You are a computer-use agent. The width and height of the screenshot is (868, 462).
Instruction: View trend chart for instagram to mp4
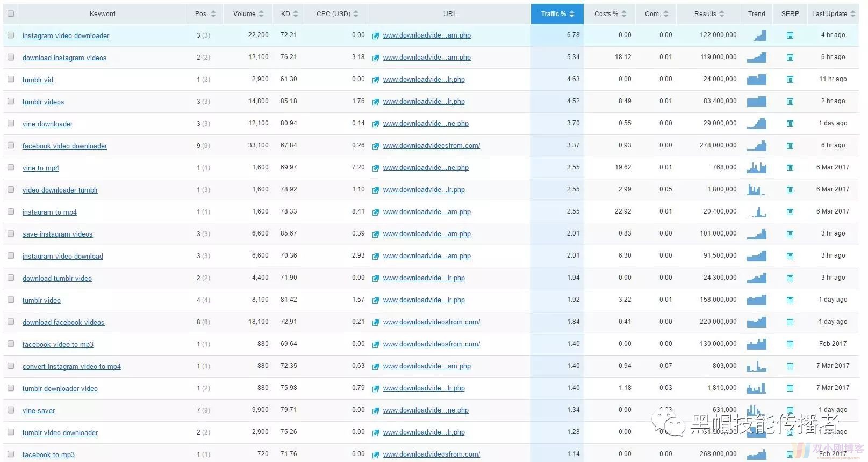click(x=757, y=212)
